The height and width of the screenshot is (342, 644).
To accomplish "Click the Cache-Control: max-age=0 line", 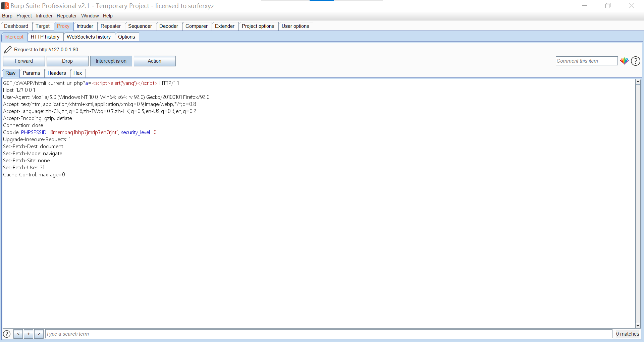I will coord(34,175).
